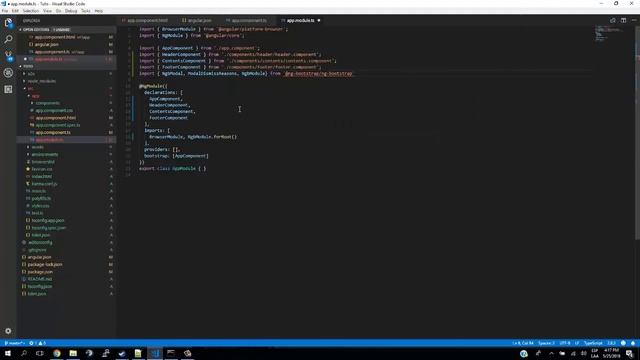This screenshot has width=640, height=360.
Task: Open favicon.ico in the file tree
Action: point(42,169)
